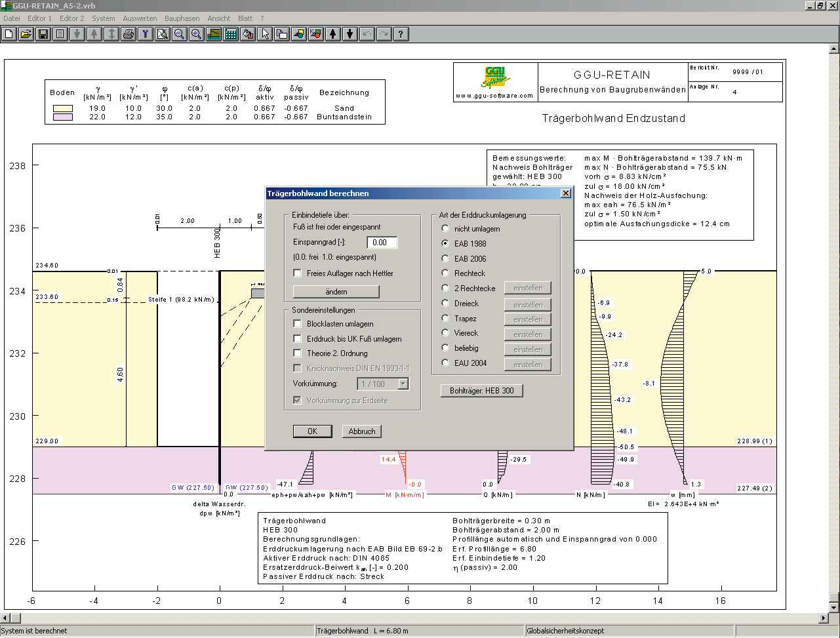840x638 pixels.
Task: Open the Ansicht menu
Action: (x=219, y=18)
